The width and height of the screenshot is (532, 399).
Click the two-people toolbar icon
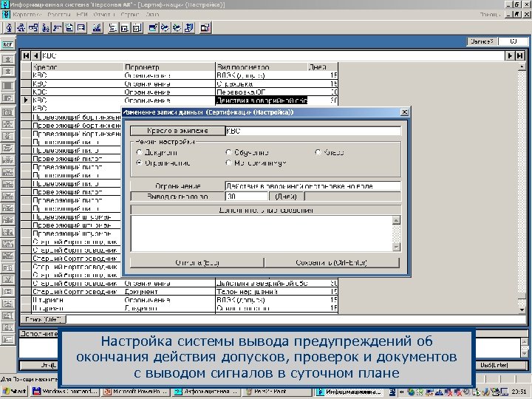coord(45,27)
